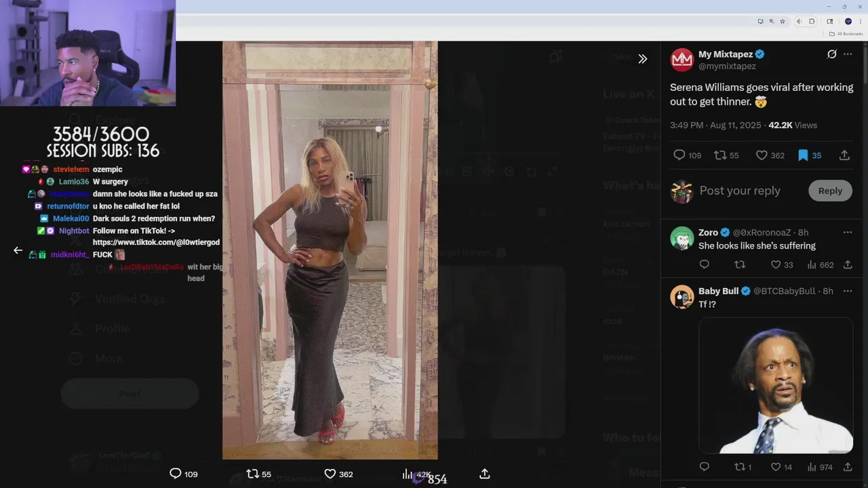Click Zoro username in reply
The height and width of the screenshot is (488, 868).
pyautogui.click(x=708, y=232)
